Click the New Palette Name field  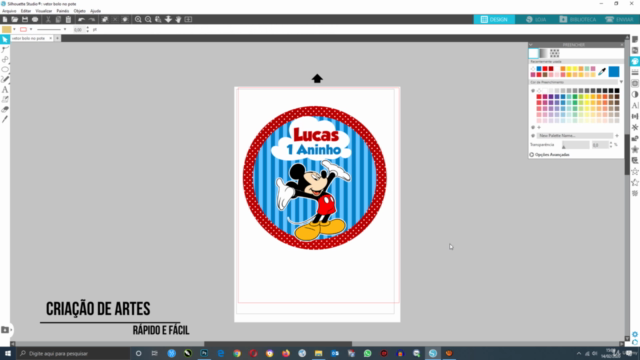(575, 136)
